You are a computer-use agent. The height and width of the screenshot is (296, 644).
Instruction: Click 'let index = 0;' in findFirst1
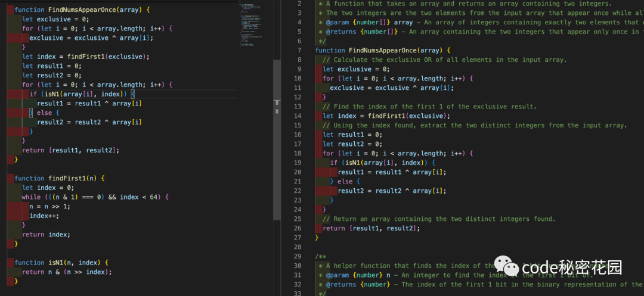[48, 188]
